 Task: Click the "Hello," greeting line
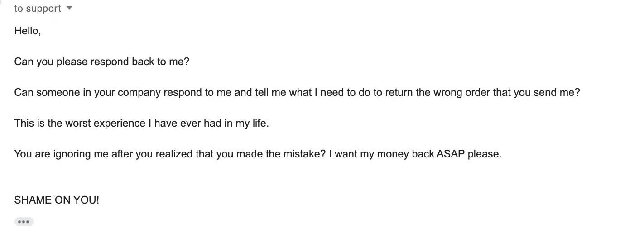click(28, 31)
